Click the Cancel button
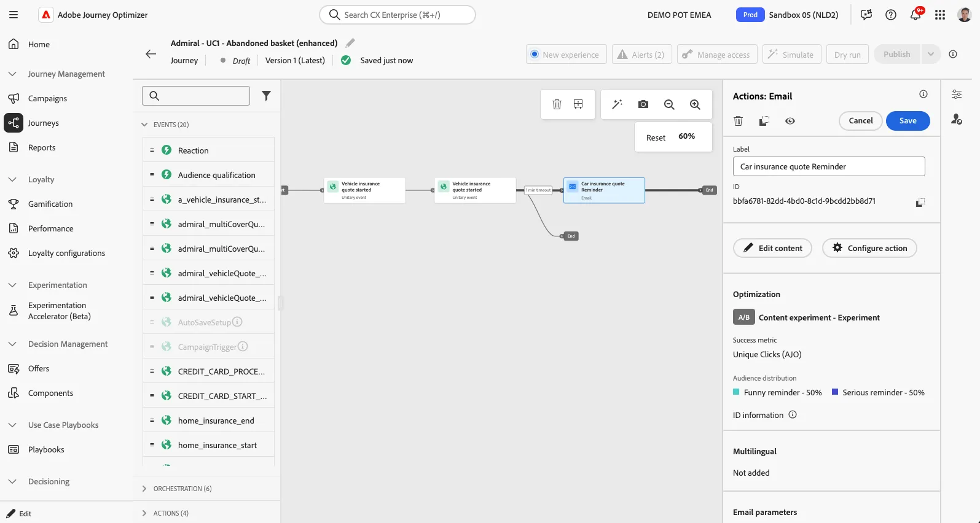This screenshot has width=980, height=523. [x=860, y=121]
